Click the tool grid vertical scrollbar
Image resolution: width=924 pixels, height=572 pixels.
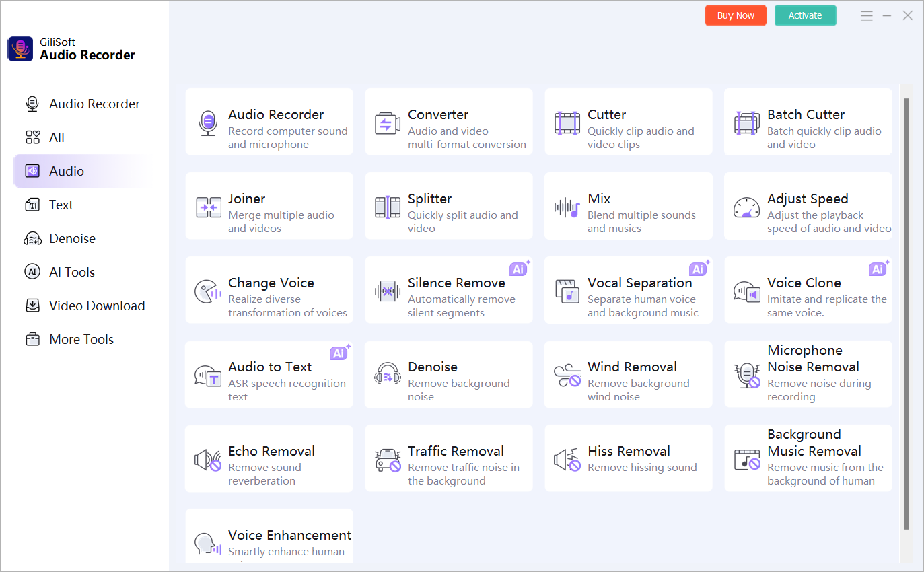pyautogui.click(x=907, y=314)
